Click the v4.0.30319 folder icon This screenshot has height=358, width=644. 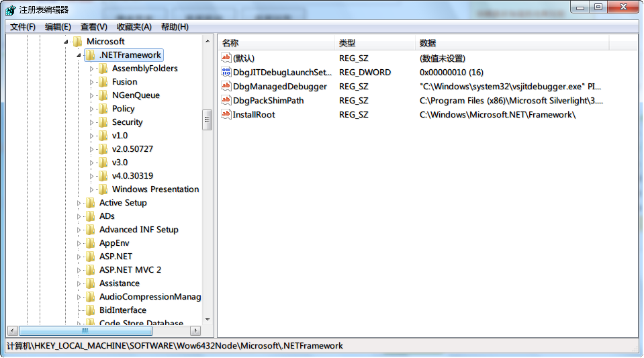click(x=103, y=176)
